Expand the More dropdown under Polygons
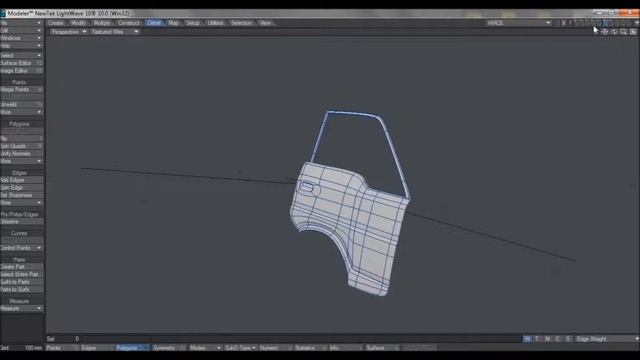Image resolution: width=640 pixels, height=360 pixels. [22, 161]
